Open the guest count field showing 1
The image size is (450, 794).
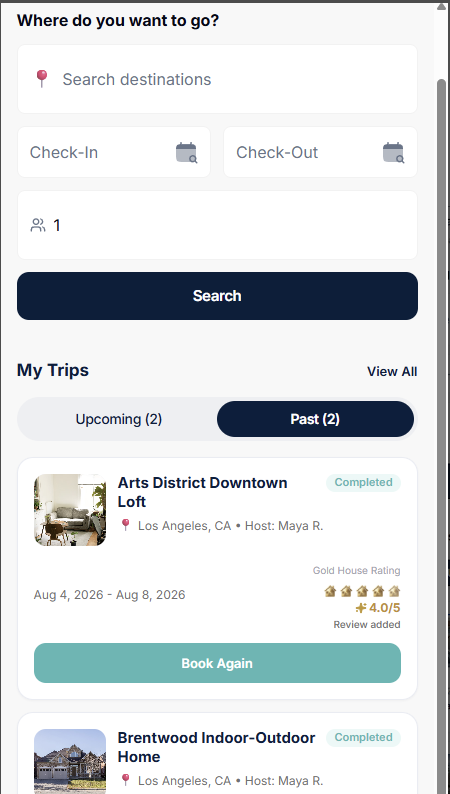click(x=217, y=225)
